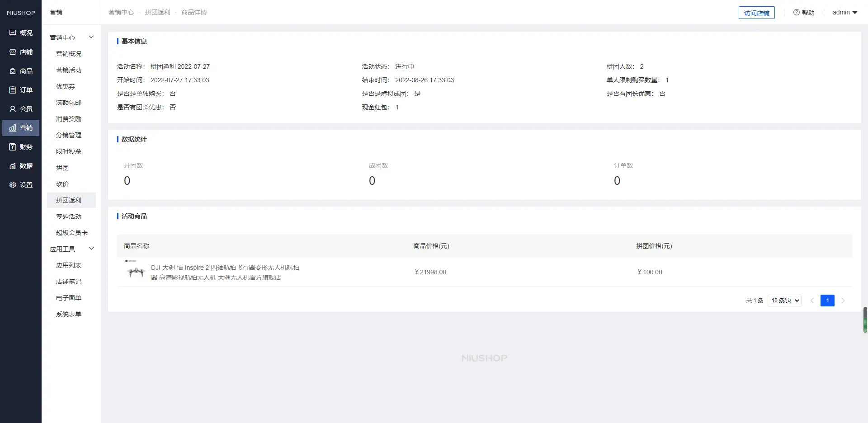Select the goods (商品) bag icon
The height and width of the screenshot is (423, 868).
pyautogui.click(x=13, y=71)
